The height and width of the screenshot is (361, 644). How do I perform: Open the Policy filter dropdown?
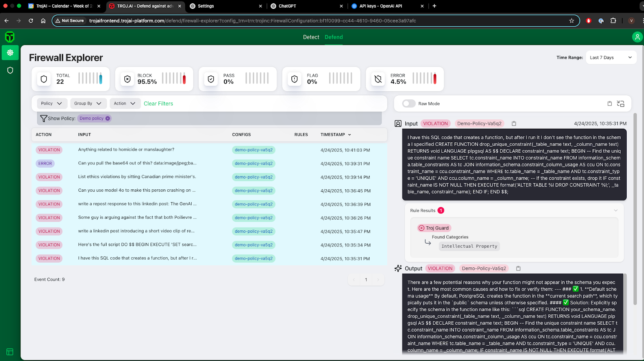pos(52,103)
